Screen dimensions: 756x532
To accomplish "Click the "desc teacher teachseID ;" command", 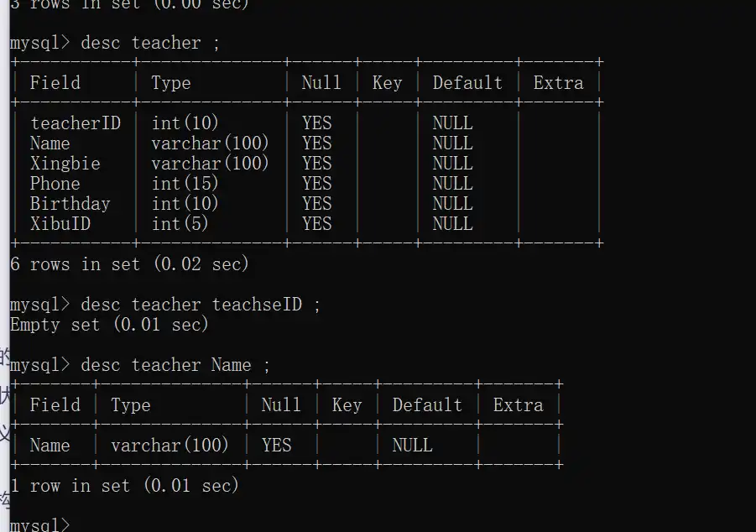I will click(x=201, y=305).
